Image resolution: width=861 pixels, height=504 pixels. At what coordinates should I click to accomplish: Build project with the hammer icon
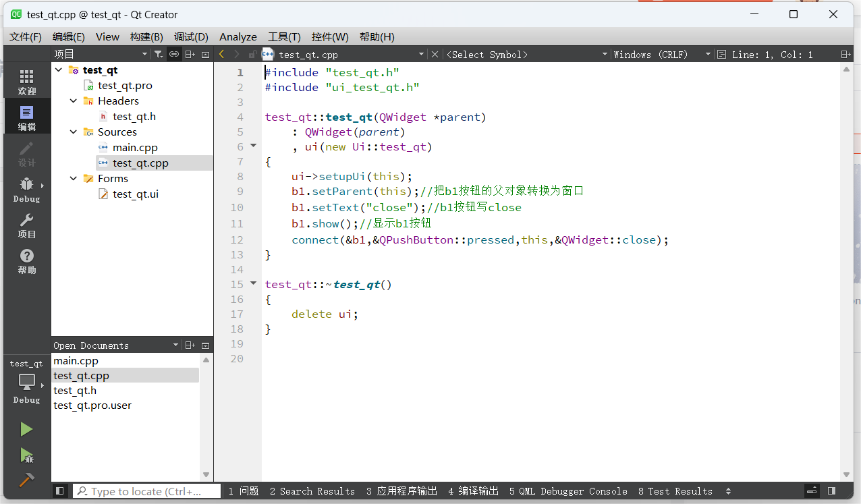click(26, 480)
